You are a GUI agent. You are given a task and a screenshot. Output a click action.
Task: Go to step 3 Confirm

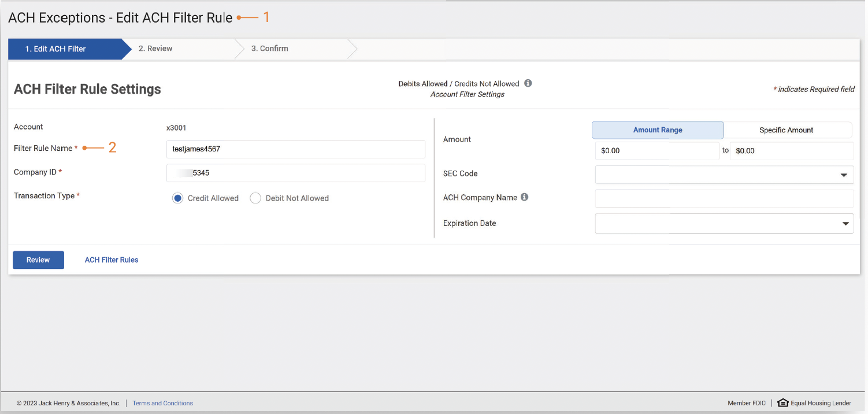coord(269,49)
